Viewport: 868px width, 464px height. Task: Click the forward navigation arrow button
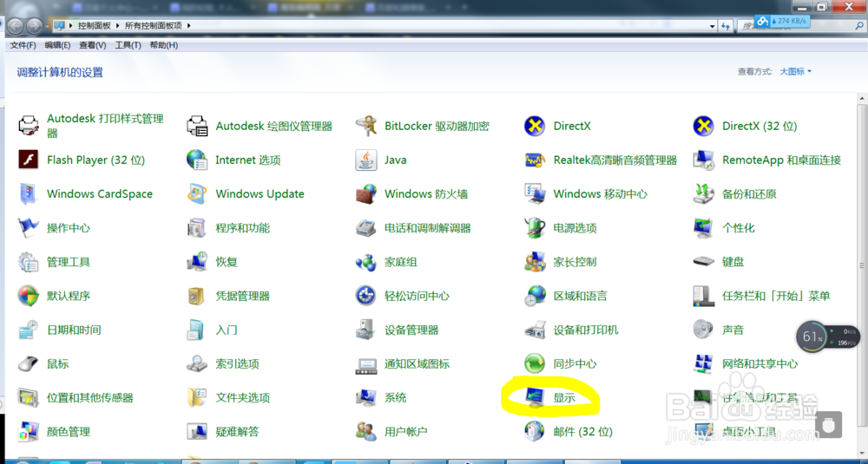click(x=35, y=25)
